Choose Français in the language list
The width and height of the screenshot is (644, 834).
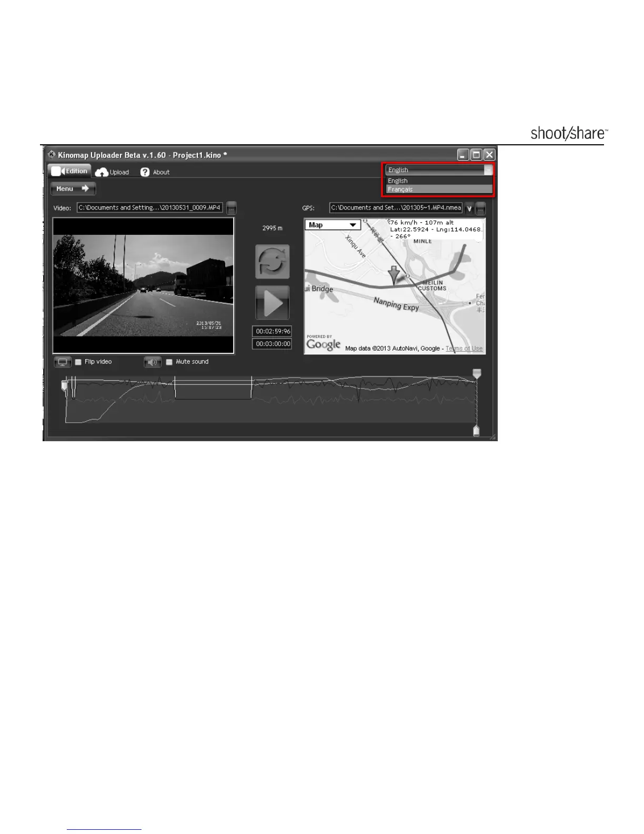point(439,189)
